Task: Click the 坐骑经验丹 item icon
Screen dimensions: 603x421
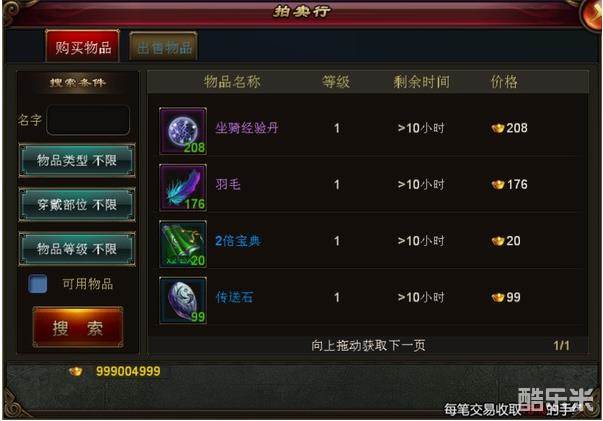Action: click(x=183, y=131)
